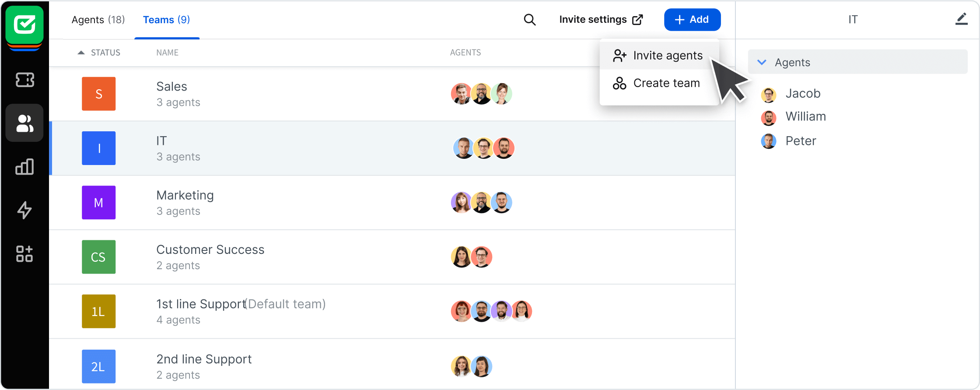
Task: Open the Tickets section in sidebar
Action: tap(24, 80)
